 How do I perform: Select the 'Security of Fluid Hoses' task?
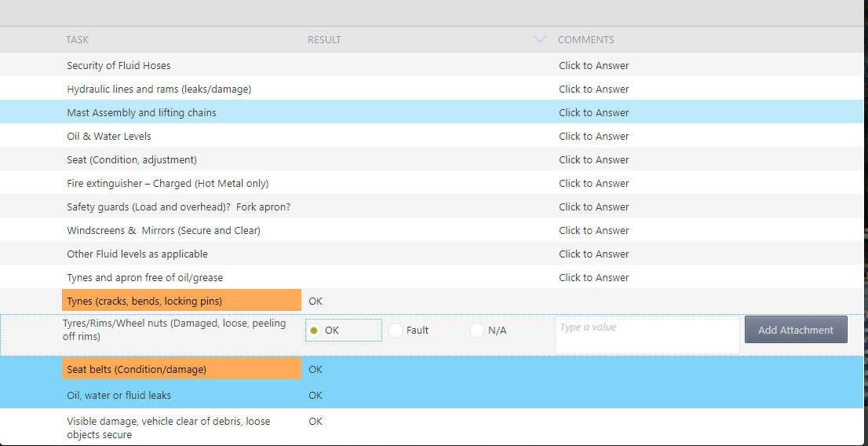click(x=119, y=65)
